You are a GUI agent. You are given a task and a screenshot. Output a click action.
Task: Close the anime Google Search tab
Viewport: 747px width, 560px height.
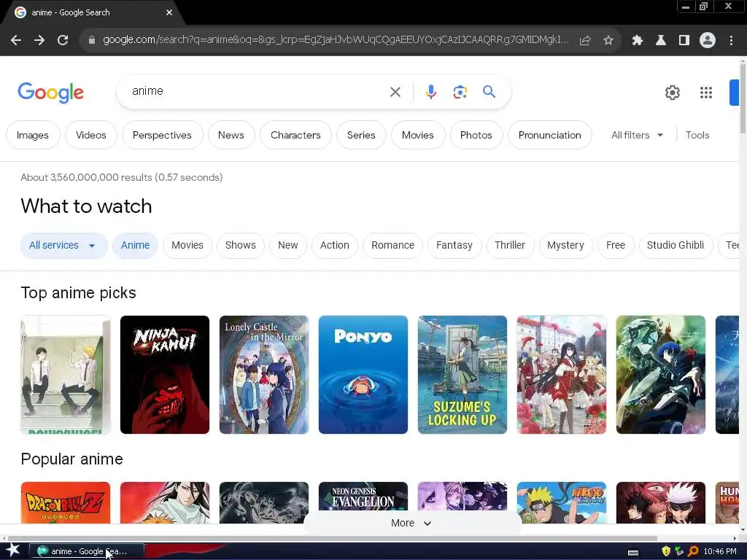[x=169, y=12]
